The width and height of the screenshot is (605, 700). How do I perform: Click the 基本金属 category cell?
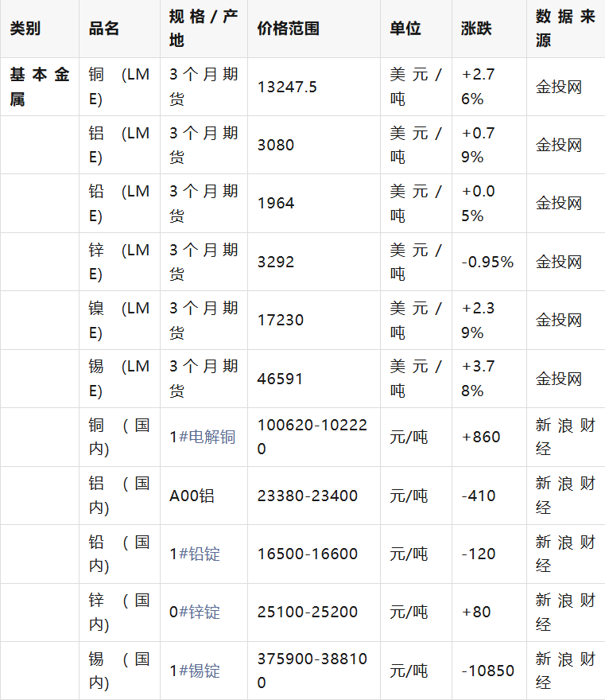point(39,87)
